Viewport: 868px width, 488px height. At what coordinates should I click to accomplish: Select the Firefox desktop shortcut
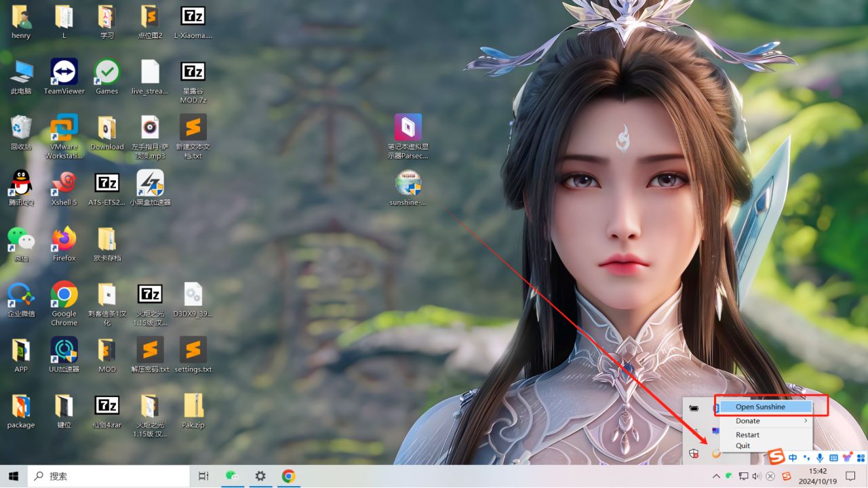[x=64, y=244]
